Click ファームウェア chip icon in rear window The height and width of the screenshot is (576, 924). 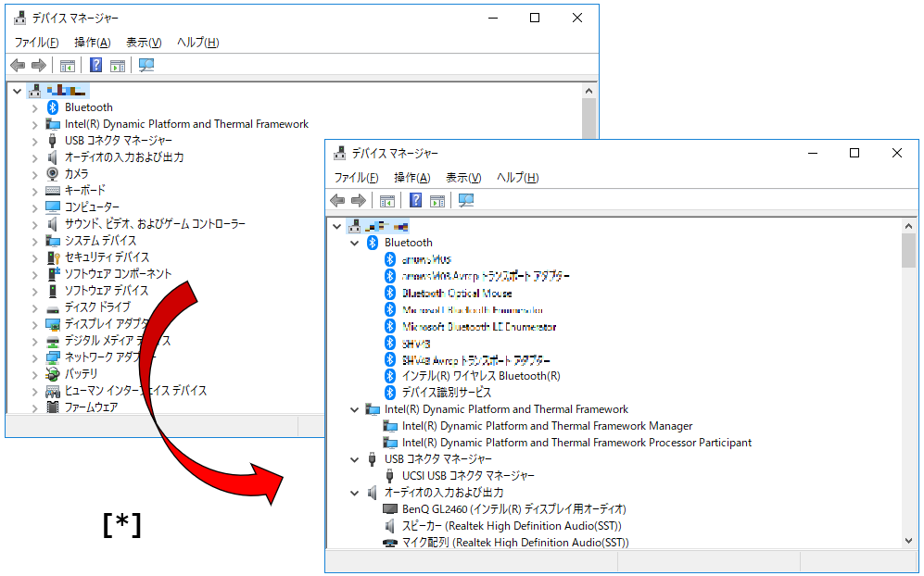point(53,407)
